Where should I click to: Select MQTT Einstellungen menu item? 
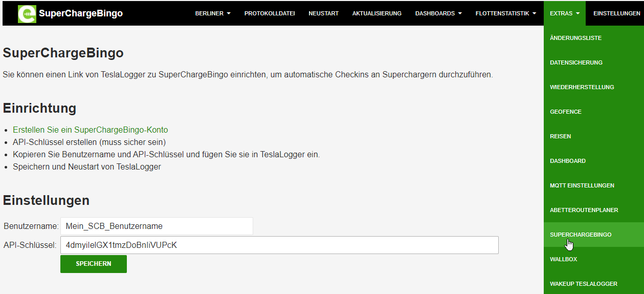click(582, 185)
